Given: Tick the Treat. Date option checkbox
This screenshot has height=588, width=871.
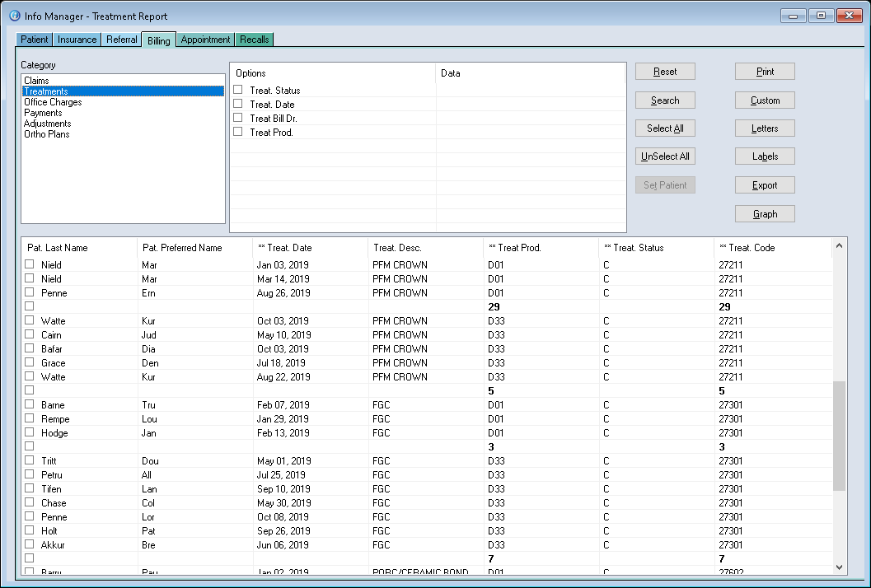Looking at the screenshot, I should 238,104.
